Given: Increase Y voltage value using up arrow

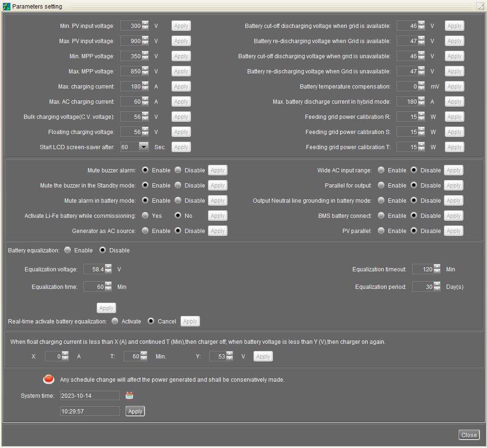Looking at the screenshot, I should [x=230, y=354].
